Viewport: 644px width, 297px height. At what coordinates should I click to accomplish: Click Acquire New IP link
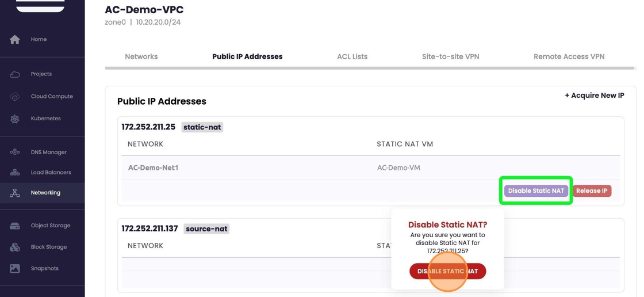(594, 96)
